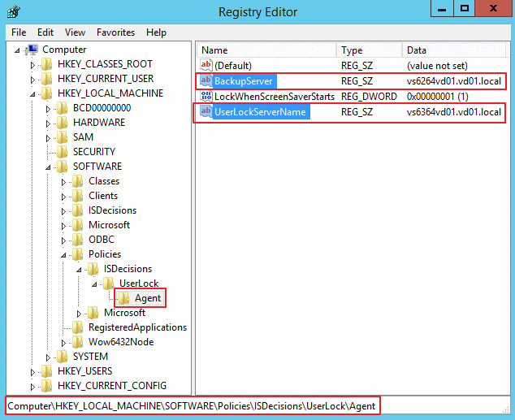This screenshot has width=515, height=420.
Task: Open the Help menu
Action: [x=156, y=32]
